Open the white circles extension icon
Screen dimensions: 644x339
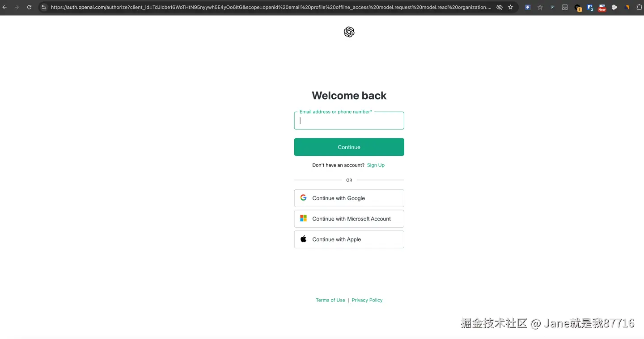click(x=614, y=7)
